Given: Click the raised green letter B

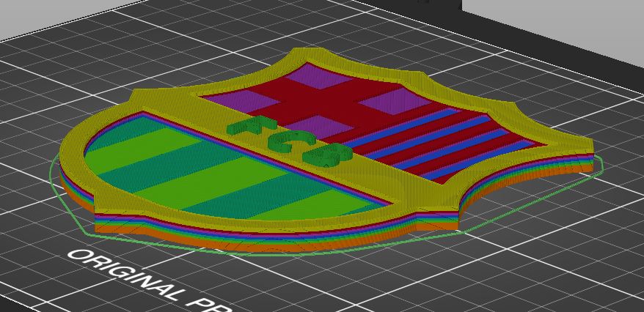Looking at the screenshot, I should point(328,154).
